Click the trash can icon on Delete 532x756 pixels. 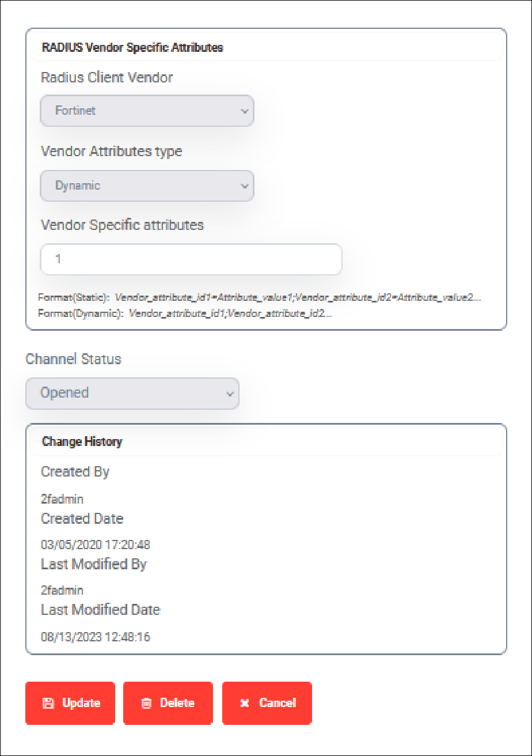146,703
